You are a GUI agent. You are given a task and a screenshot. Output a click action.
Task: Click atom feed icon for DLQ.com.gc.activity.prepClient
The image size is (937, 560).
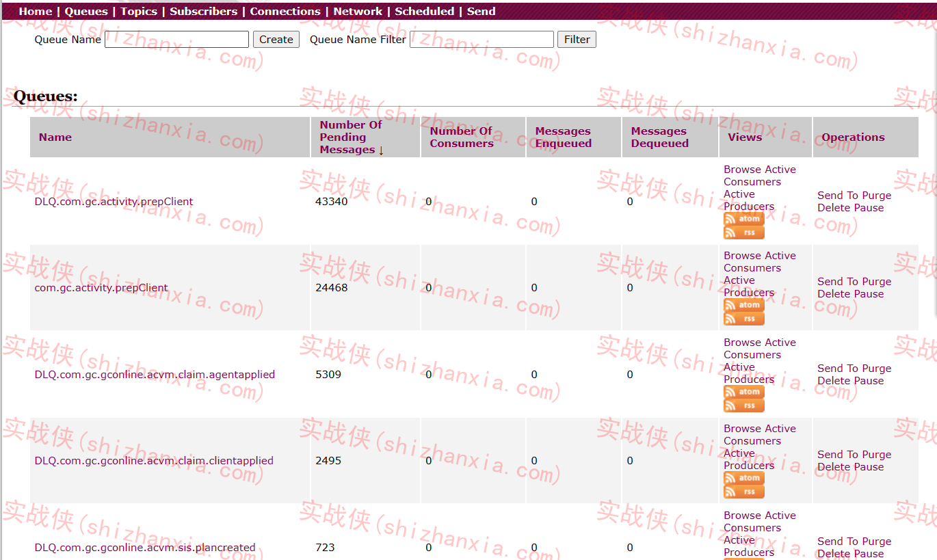[x=743, y=219]
